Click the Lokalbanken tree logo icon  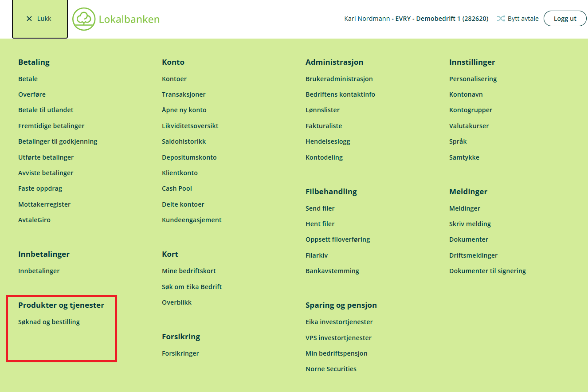pyautogui.click(x=84, y=19)
